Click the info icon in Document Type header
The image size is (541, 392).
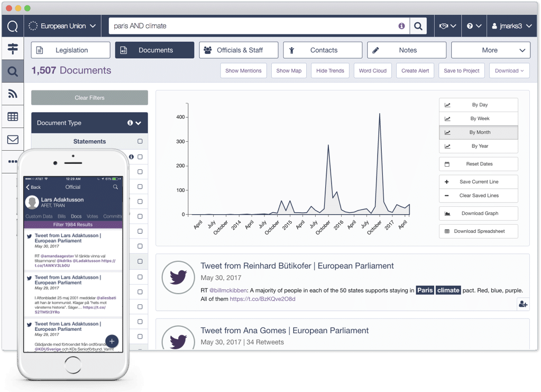130,123
